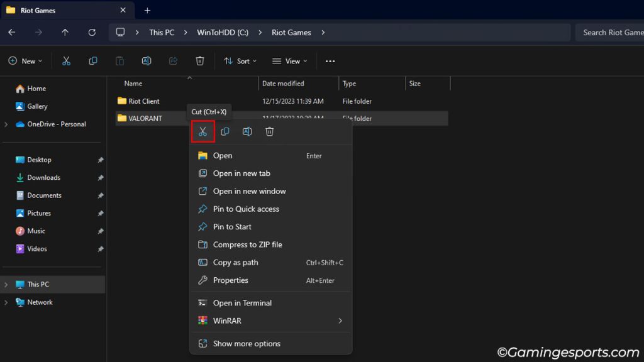Select the Cut icon in the context menu
The width and height of the screenshot is (644, 362).
point(203,131)
